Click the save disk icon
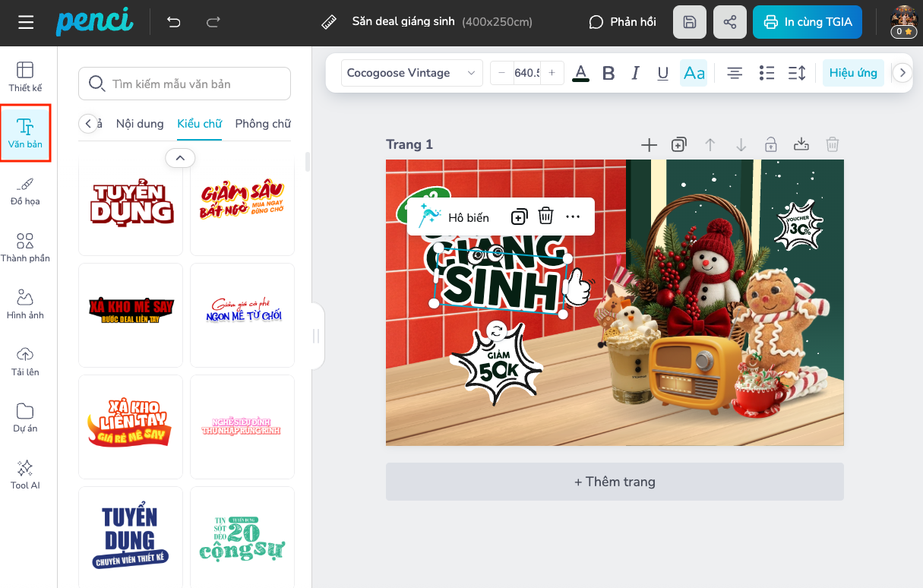The image size is (923, 588). coord(690,22)
